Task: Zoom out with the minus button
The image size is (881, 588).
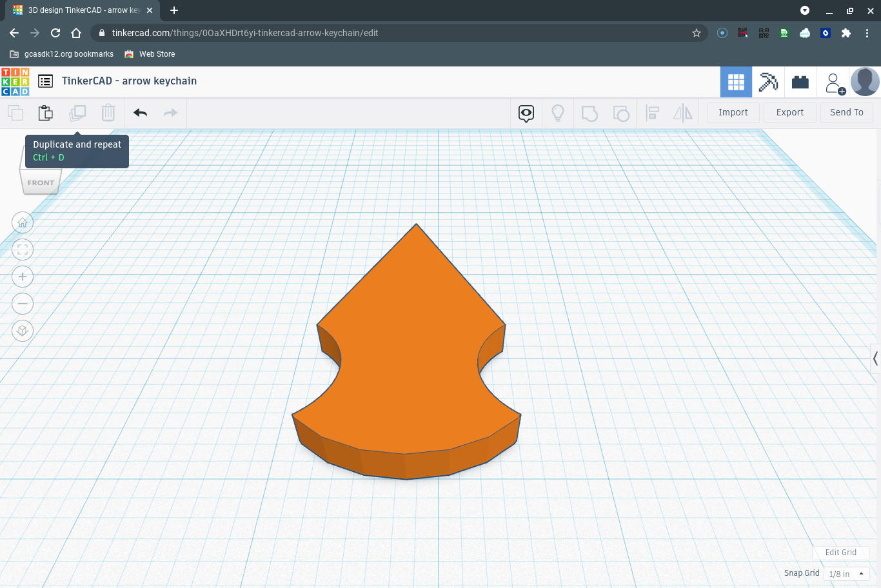Action: point(23,304)
